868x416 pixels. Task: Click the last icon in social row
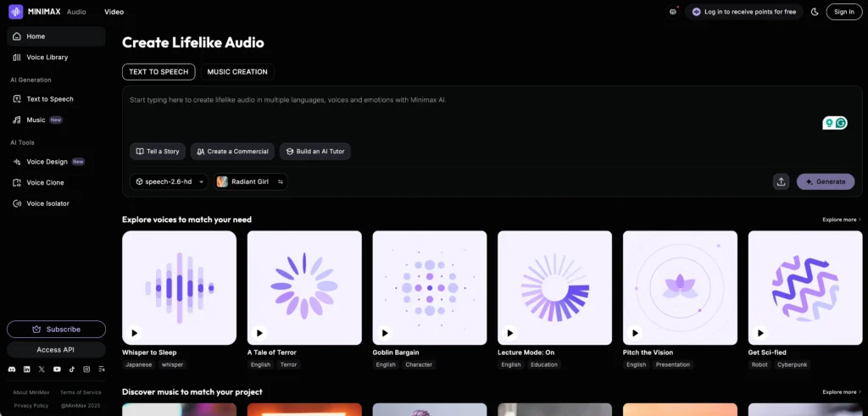102,369
